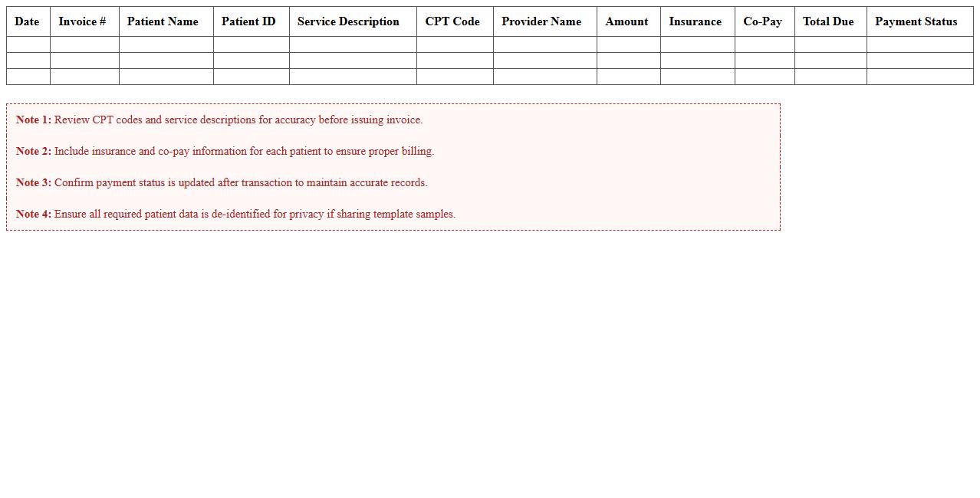Click the Note 1 text about CPT codes
This screenshot has width=980, height=498.
click(x=219, y=120)
